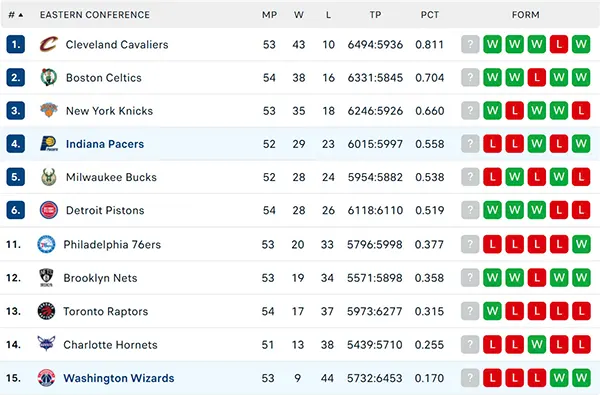Open the Washington Wizards team link

pyautogui.click(x=119, y=378)
